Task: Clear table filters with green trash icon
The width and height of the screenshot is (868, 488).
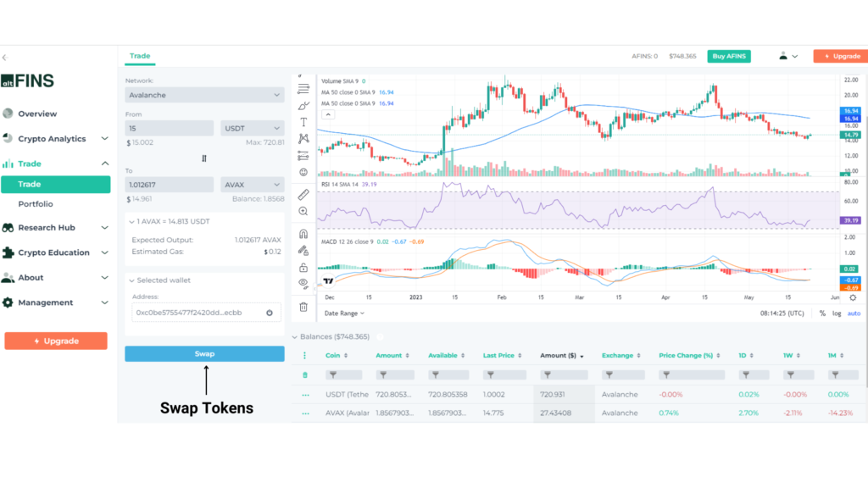Action: pos(305,375)
